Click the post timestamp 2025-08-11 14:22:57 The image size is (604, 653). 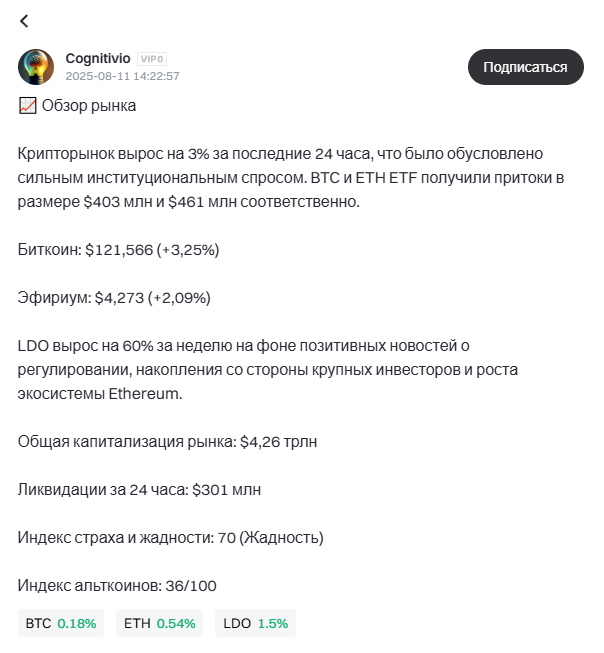(122, 76)
